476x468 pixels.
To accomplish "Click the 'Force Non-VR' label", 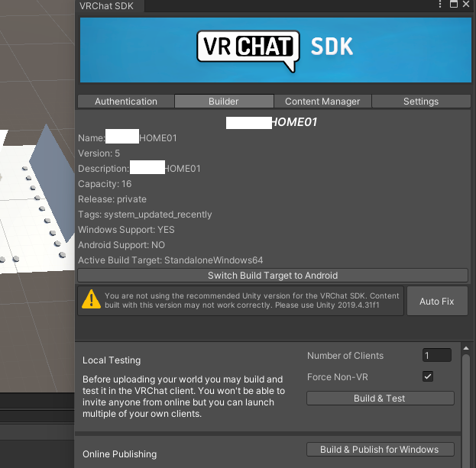I will click(x=337, y=377).
